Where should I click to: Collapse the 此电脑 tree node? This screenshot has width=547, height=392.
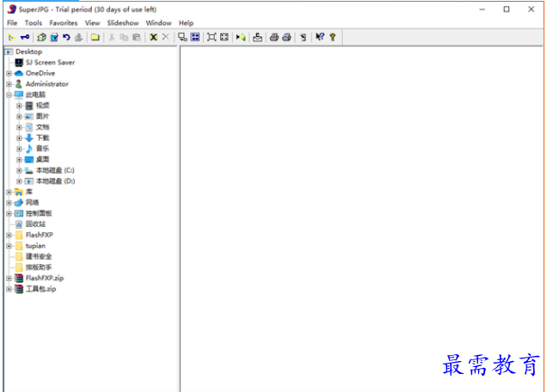coord(9,95)
